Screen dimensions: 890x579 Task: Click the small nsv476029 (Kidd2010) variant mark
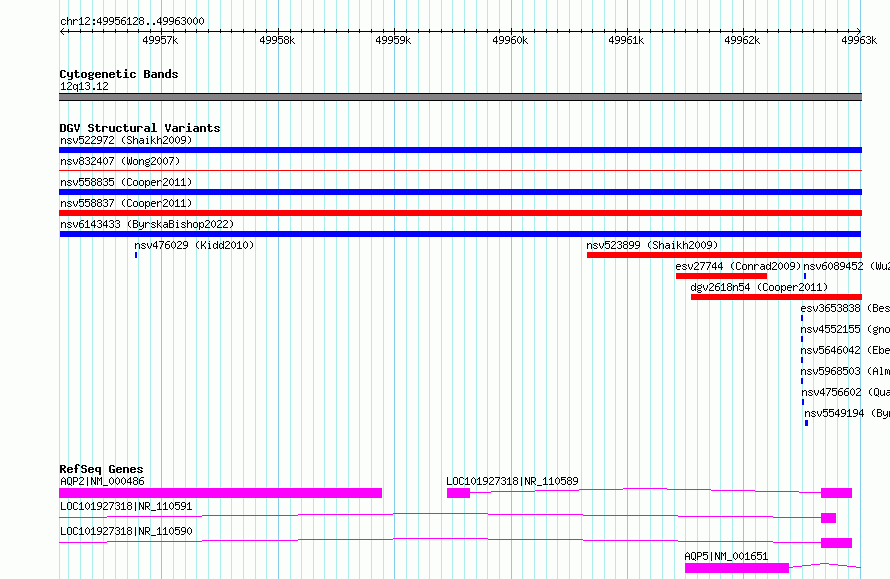coord(136,255)
